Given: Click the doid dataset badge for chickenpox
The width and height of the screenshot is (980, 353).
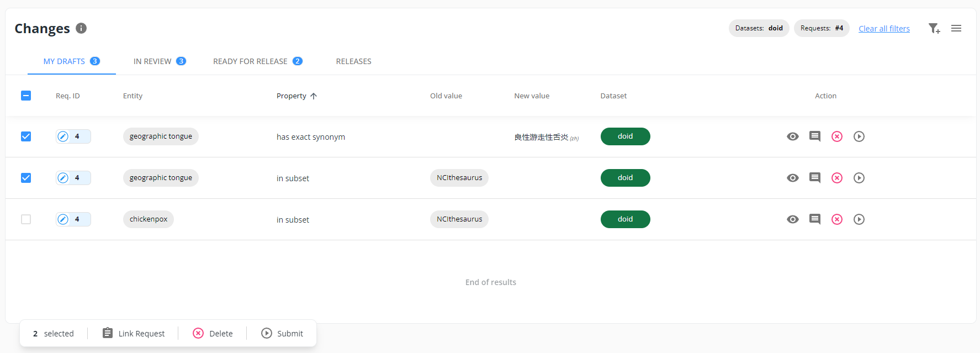Looking at the screenshot, I should tap(625, 219).
